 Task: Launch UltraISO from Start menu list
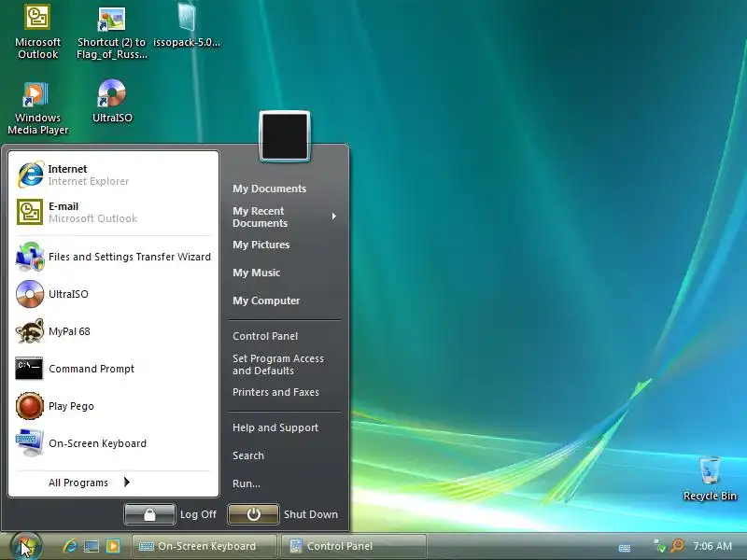[x=113, y=294]
